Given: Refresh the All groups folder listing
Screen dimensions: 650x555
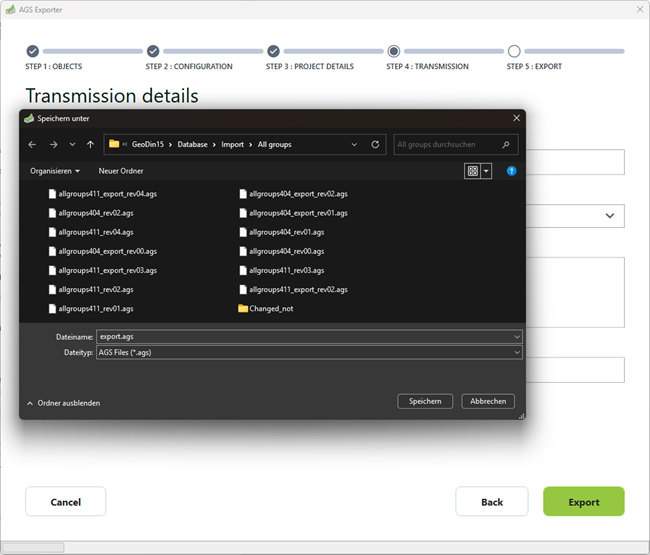Looking at the screenshot, I should (375, 144).
